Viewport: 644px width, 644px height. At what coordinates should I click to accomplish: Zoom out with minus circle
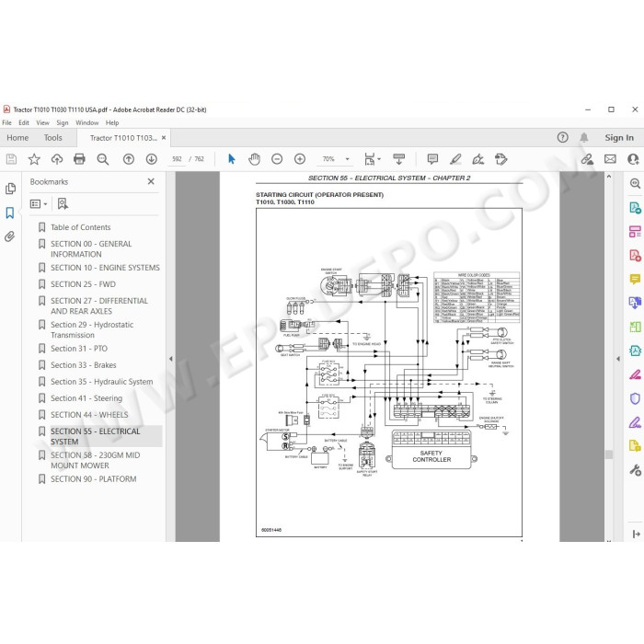pos(277,159)
